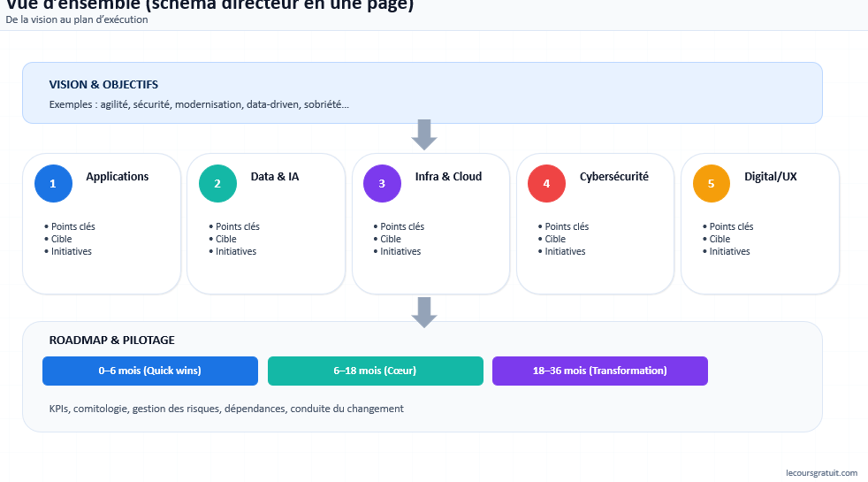Click the 18–36 mois (Transformation) block

point(599,371)
